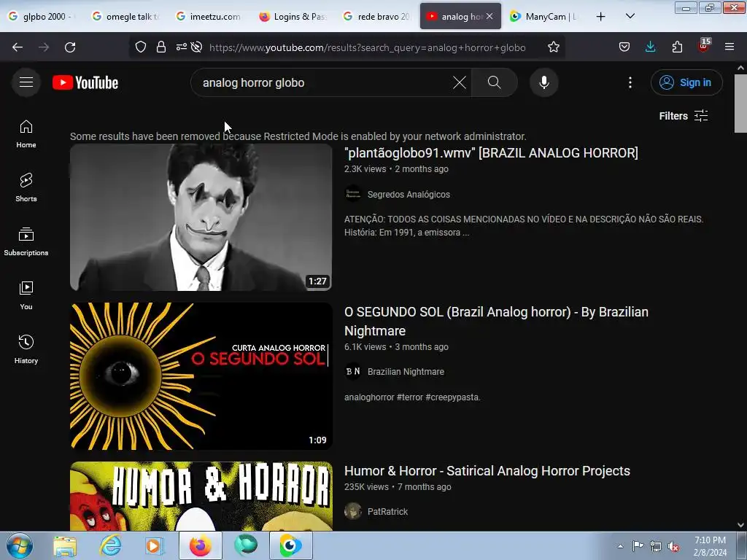Click scrollbar down arrow
Screen dimensions: 747x560
740,525
